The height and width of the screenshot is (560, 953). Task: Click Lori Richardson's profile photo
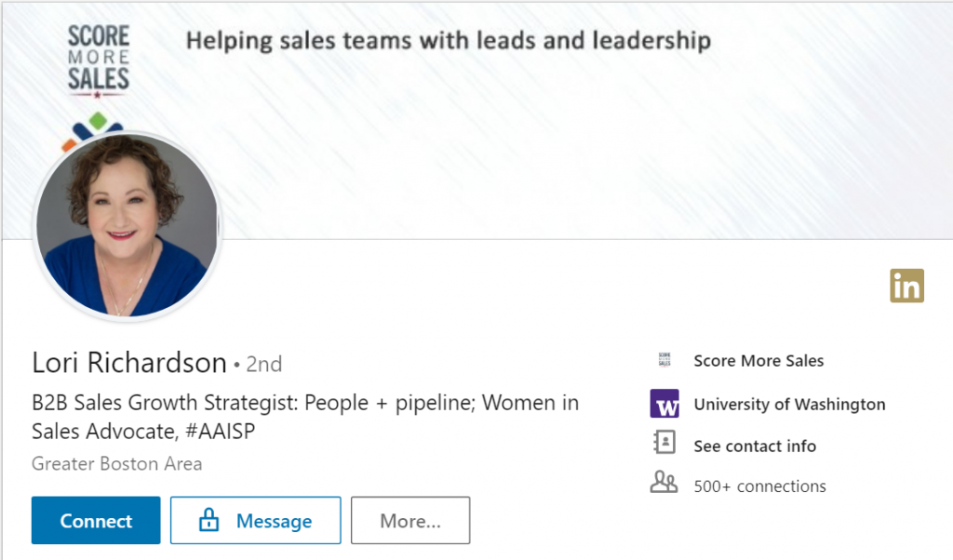point(128,226)
